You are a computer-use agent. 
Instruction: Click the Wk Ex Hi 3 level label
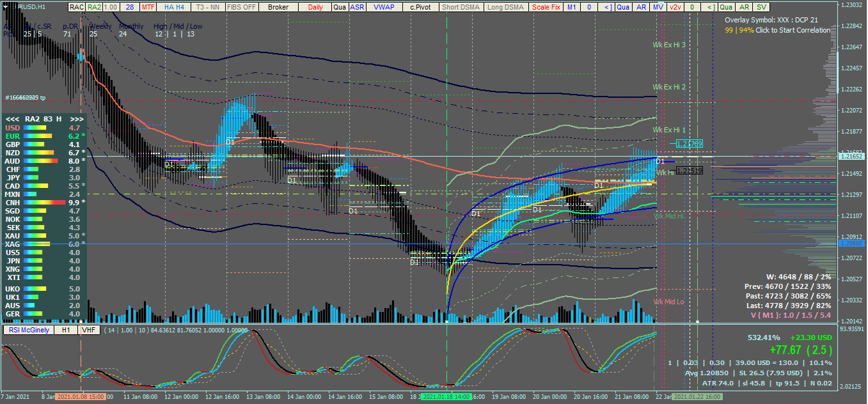[669, 45]
